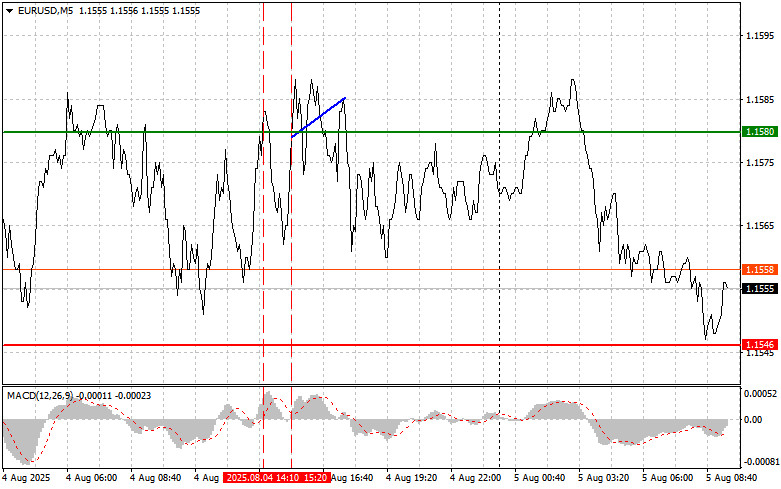The image size is (781, 489).
Task: Click the 4 Aug 22:00 time axis label
Action: pyautogui.click(x=475, y=478)
